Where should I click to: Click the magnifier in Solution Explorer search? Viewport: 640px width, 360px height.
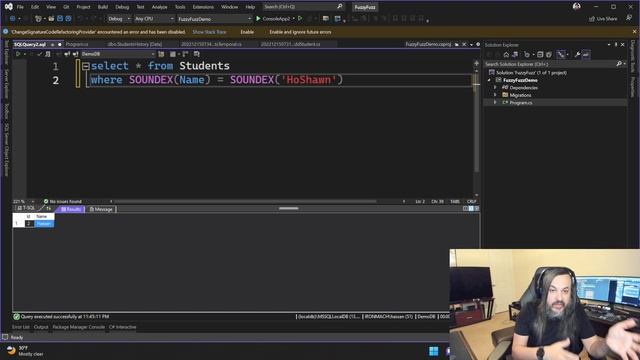pyautogui.click(x=619, y=64)
